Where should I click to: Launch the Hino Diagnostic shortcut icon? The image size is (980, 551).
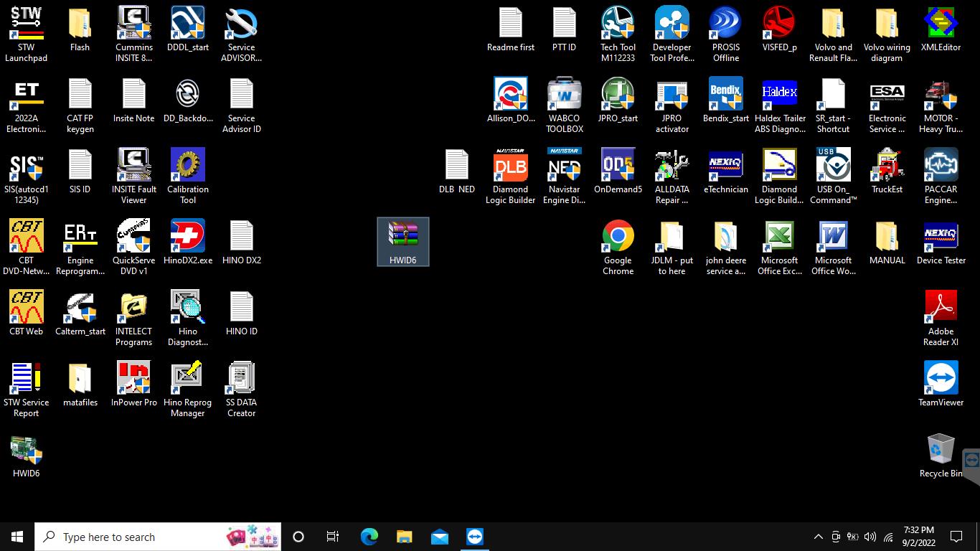pyautogui.click(x=188, y=319)
